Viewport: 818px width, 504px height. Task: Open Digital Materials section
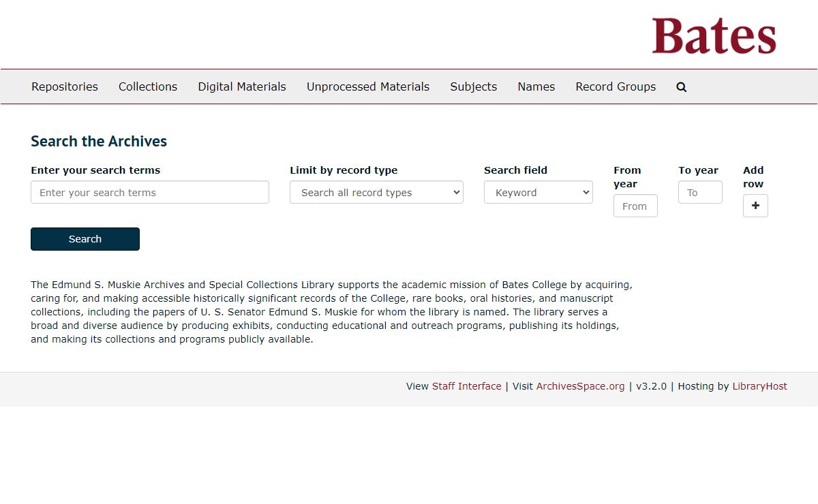tap(242, 86)
